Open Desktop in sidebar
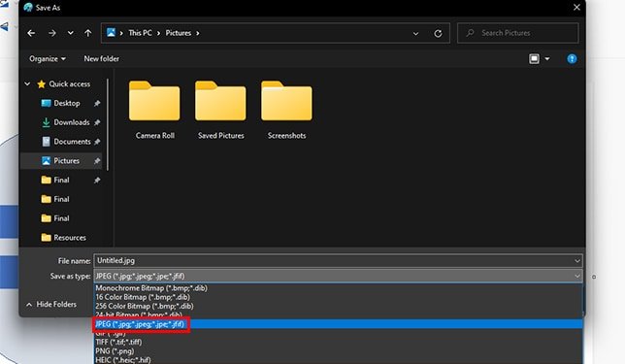The width and height of the screenshot is (625, 364). coord(67,103)
